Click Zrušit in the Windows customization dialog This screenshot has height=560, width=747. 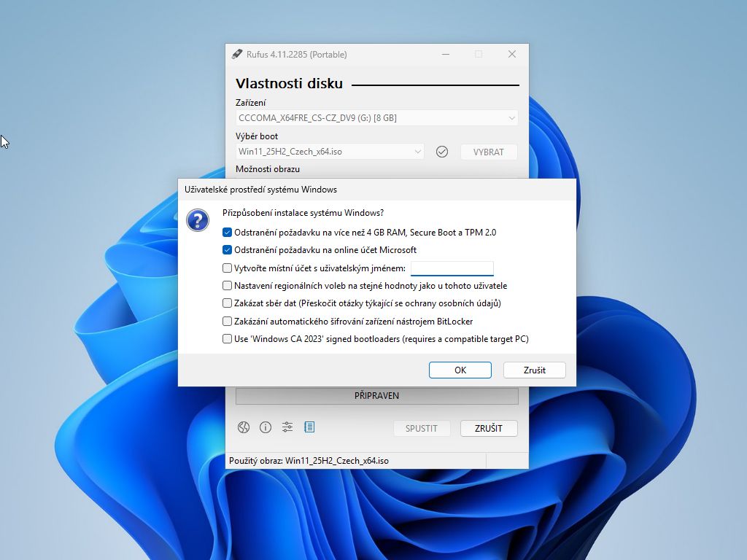[534, 370]
